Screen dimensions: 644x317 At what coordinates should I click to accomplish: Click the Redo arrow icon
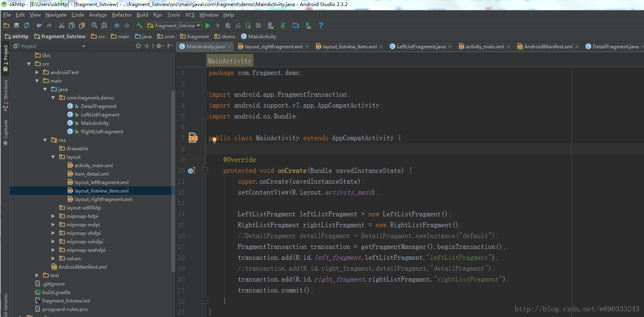49,25
